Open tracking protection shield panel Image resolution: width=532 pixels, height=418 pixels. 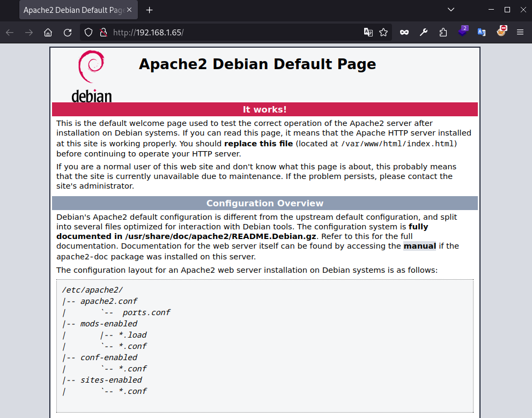click(88, 33)
